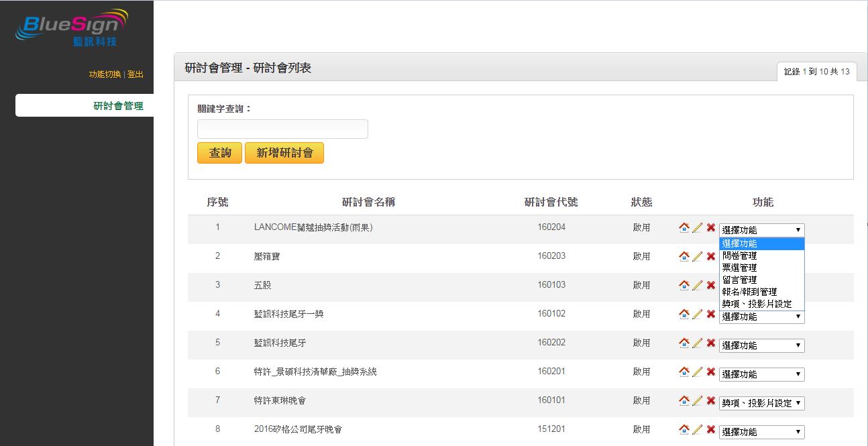Open home icon for 2016矽格公司尾牙晚會

pyautogui.click(x=684, y=429)
